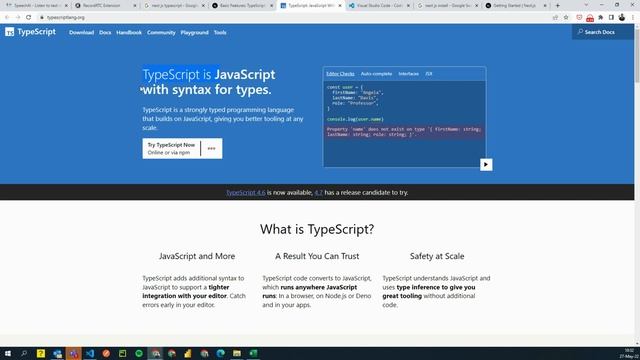Click the share page icon in address bar
Viewport: 640px width, 360px height.
555,18
